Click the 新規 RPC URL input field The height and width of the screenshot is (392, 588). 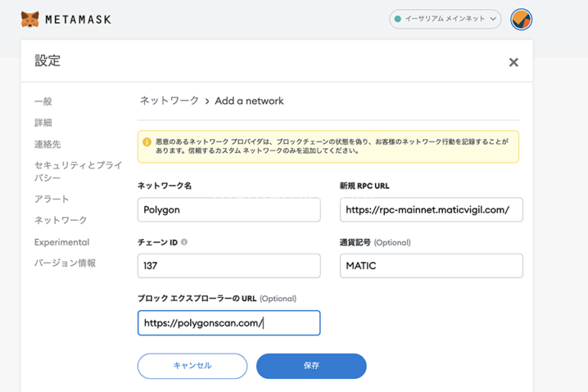tap(431, 210)
